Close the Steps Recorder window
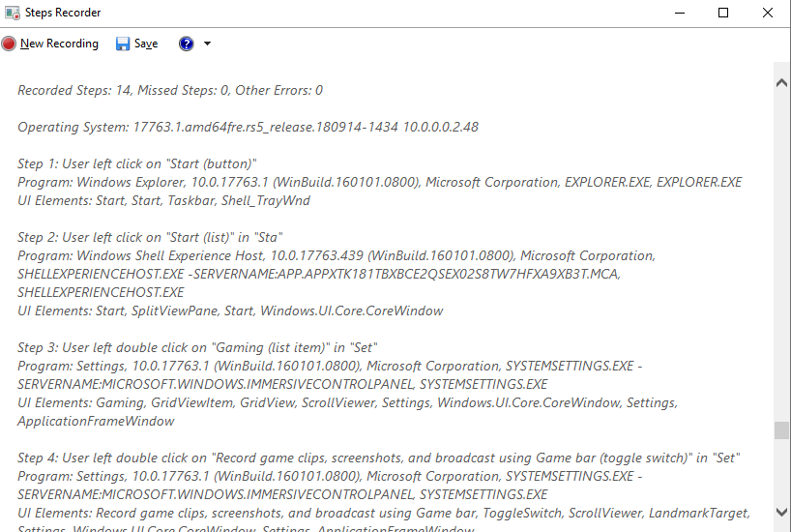The height and width of the screenshot is (532, 791). tap(767, 13)
